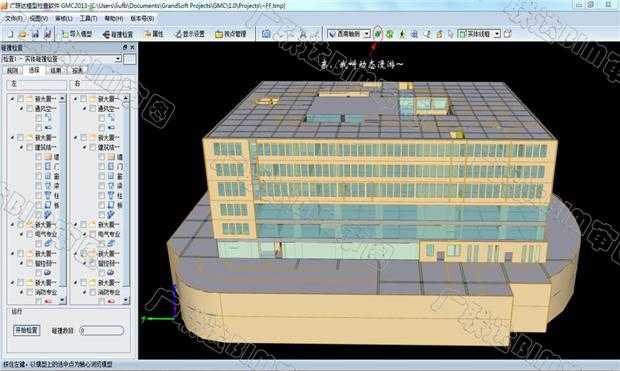Image resolution: width=620 pixels, height=371 pixels.
Task: Open the 工具(T) menu
Action: pyautogui.click(x=88, y=19)
